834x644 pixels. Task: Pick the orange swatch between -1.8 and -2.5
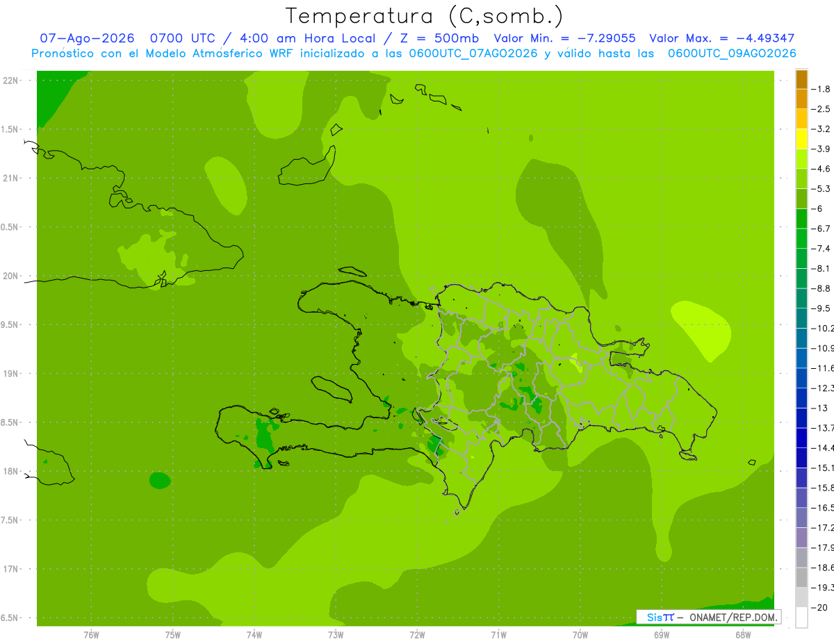tap(801, 99)
